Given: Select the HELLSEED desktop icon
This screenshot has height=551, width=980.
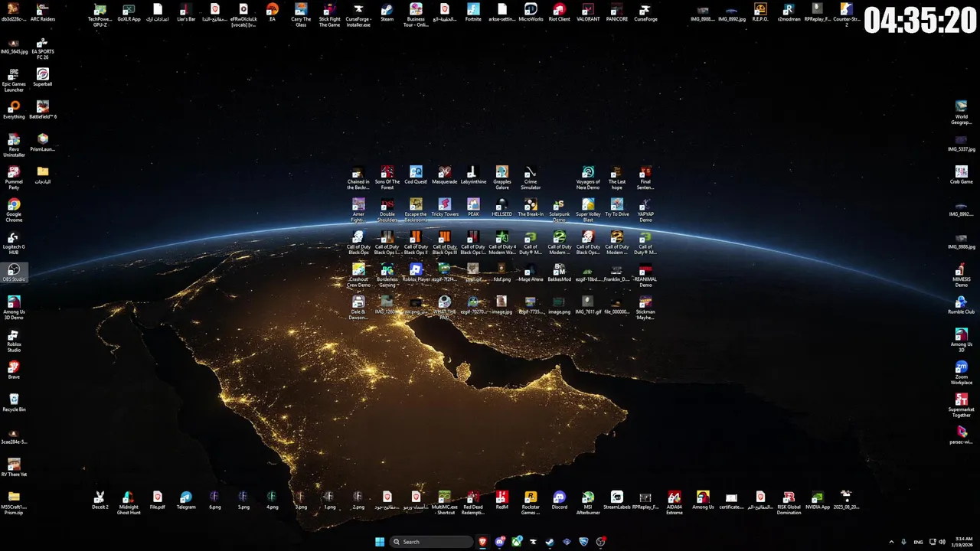Looking at the screenshot, I should pos(501,207).
